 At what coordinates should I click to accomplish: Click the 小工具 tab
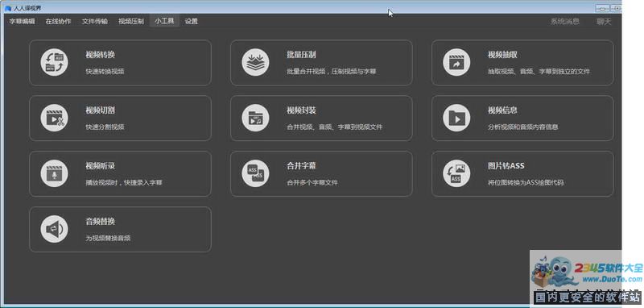(x=164, y=21)
